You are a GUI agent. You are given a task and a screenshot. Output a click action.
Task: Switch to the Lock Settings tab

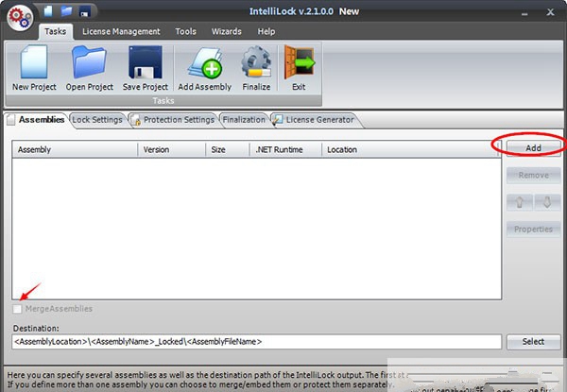[x=97, y=120]
